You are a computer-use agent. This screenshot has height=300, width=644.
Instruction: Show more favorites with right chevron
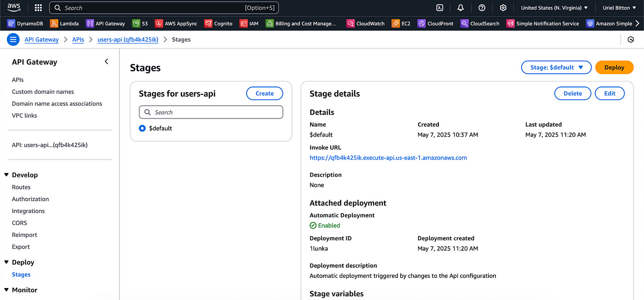click(638, 23)
